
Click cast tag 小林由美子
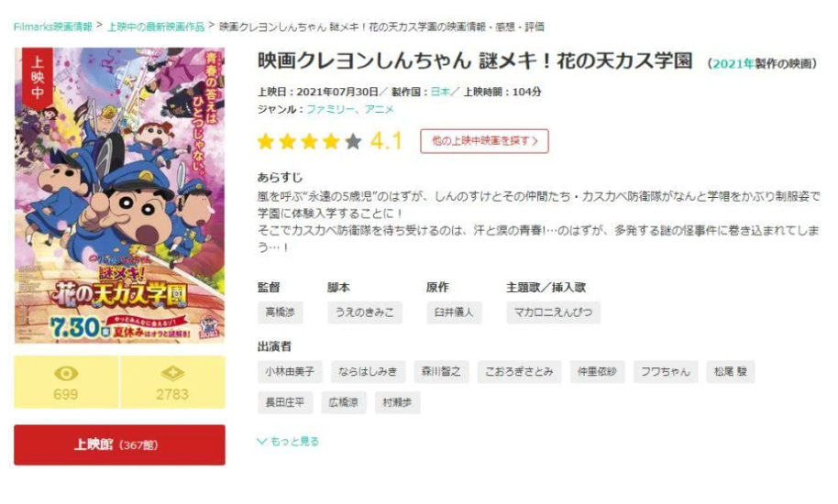(290, 372)
